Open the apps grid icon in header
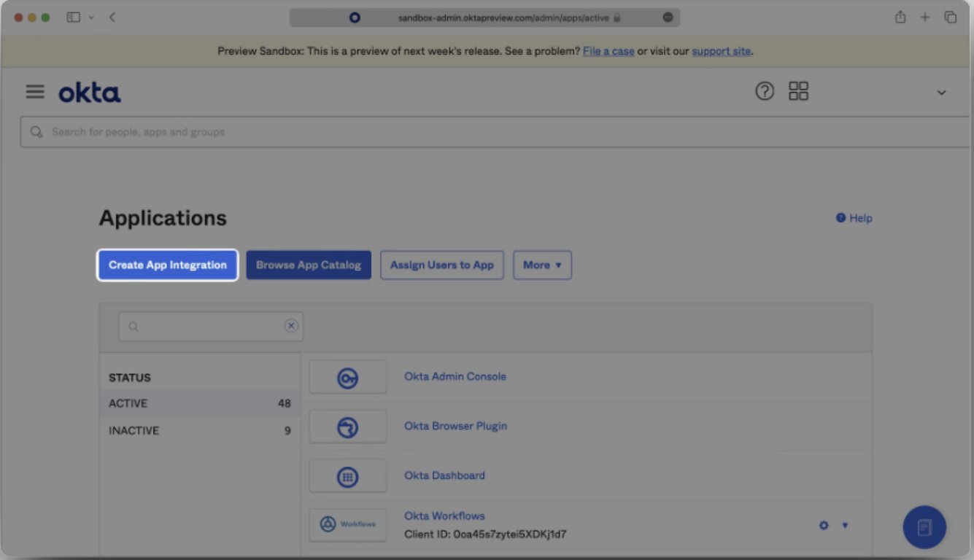The image size is (974, 560). (799, 91)
